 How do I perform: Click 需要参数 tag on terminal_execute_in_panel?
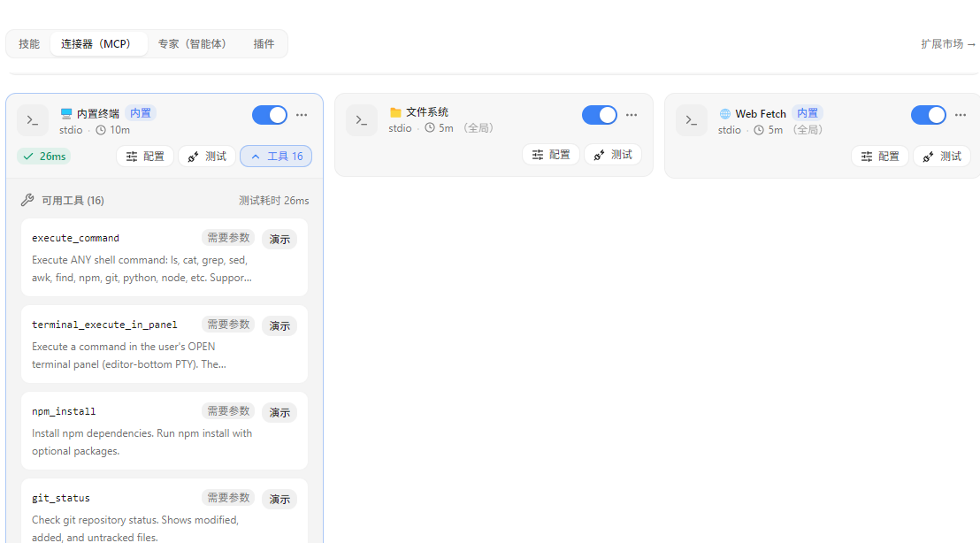click(x=228, y=325)
